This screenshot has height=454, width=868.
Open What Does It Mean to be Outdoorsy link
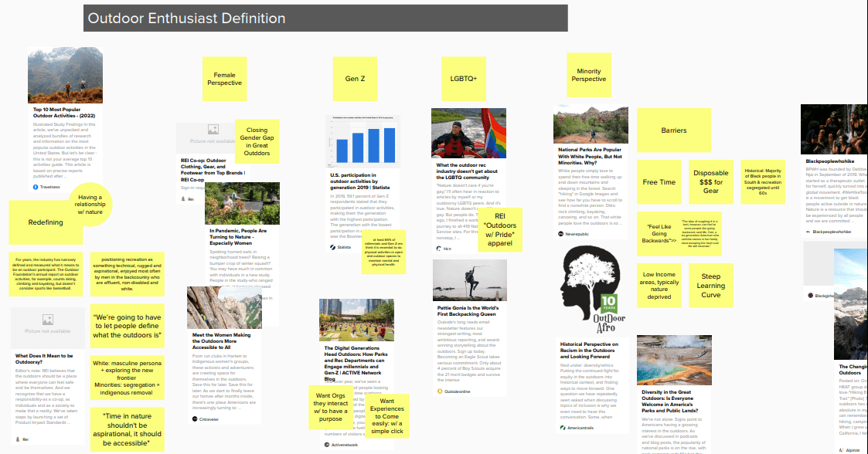click(x=44, y=359)
